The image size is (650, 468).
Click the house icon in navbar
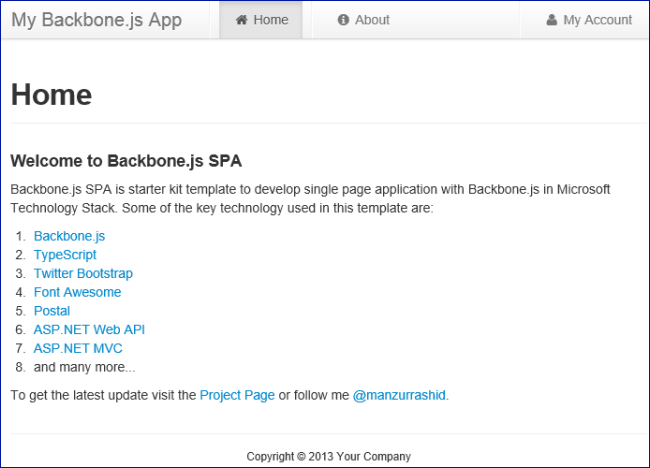(242, 19)
